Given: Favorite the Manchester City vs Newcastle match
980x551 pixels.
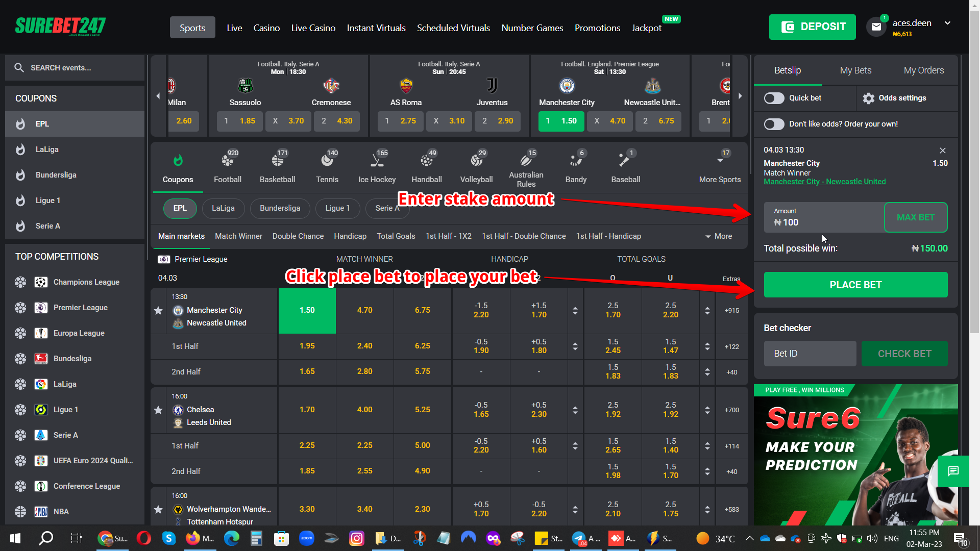Looking at the screenshot, I should [158, 310].
